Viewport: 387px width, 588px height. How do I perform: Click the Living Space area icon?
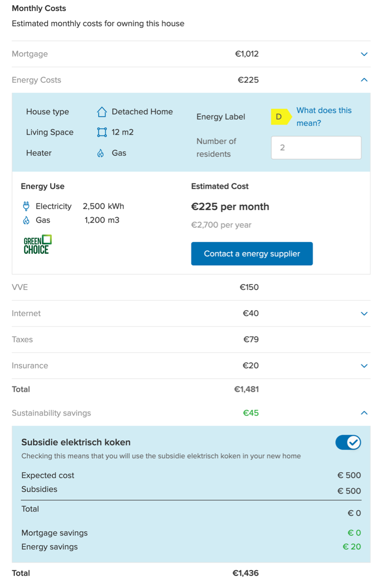click(x=102, y=132)
